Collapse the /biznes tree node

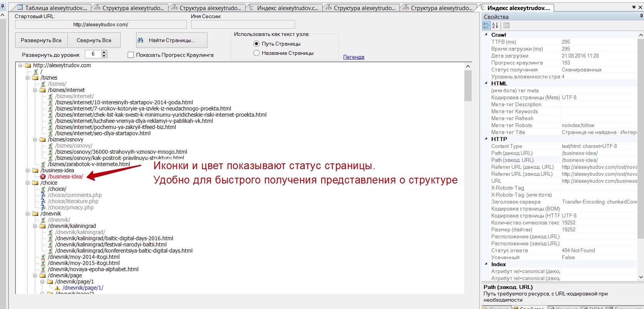pos(28,78)
